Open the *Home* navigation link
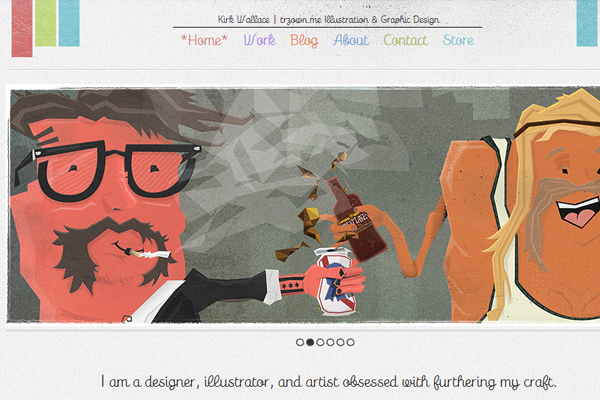 tap(204, 40)
